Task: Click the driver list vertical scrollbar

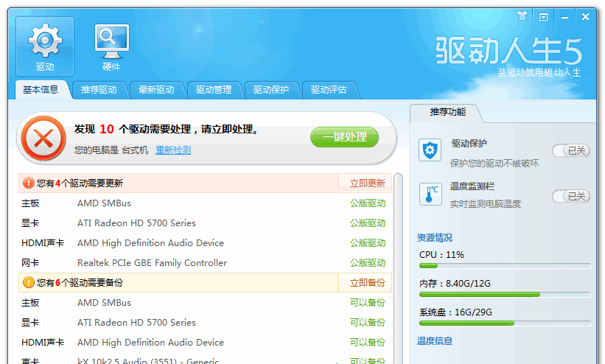Action: pyautogui.click(x=399, y=269)
